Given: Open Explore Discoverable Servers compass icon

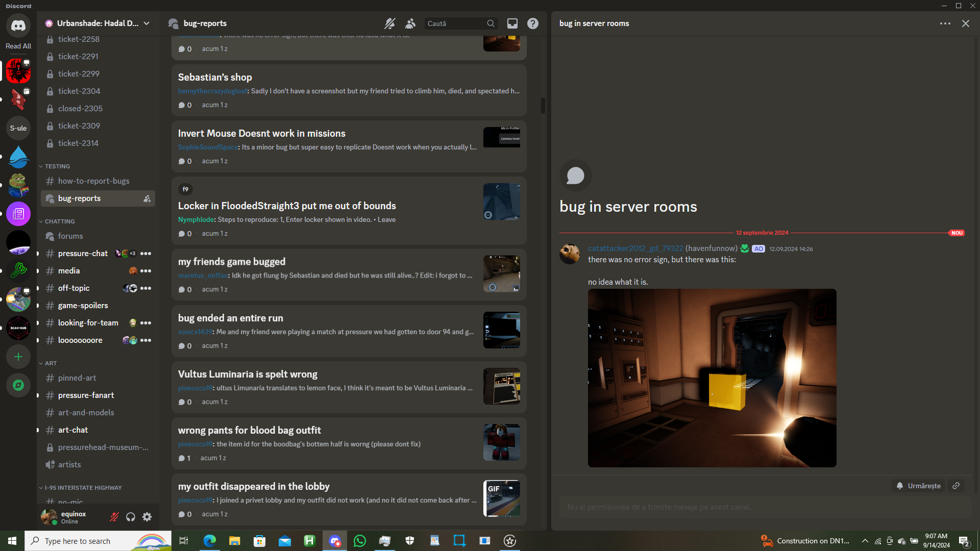Looking at the screenshot, I should point(18,385).
